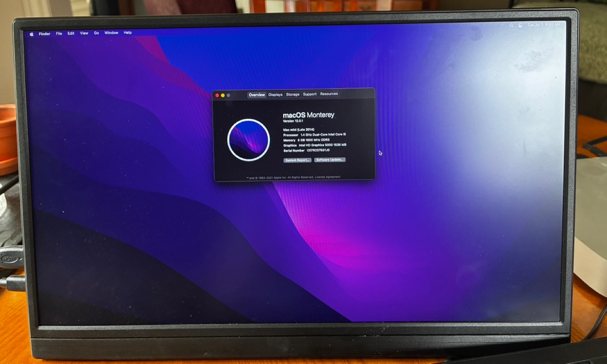The image size is (607, 364).
Task: Click the Software Update button
Action: [330, 160]
